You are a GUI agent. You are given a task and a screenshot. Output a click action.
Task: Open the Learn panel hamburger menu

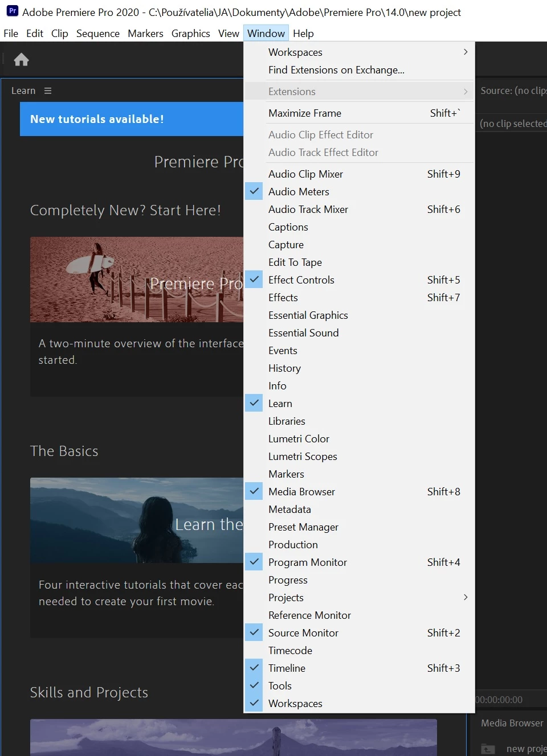(x=48, y=91)
